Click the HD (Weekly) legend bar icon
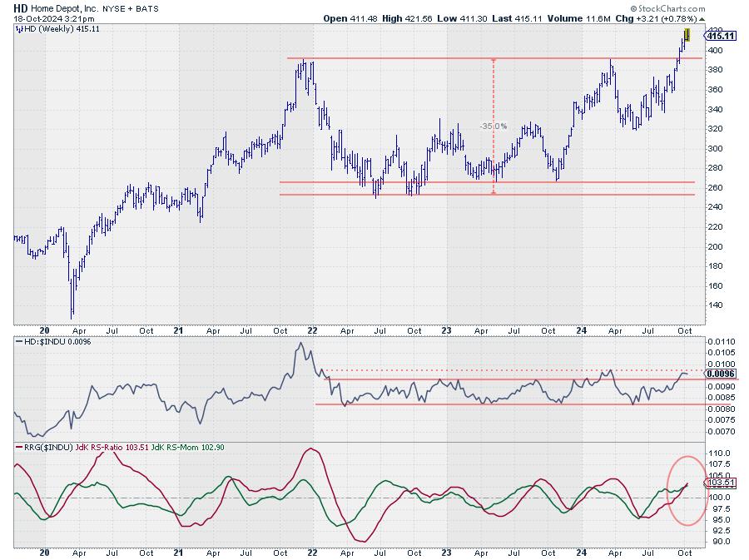 pyautogui.click(x=18, y=28)
